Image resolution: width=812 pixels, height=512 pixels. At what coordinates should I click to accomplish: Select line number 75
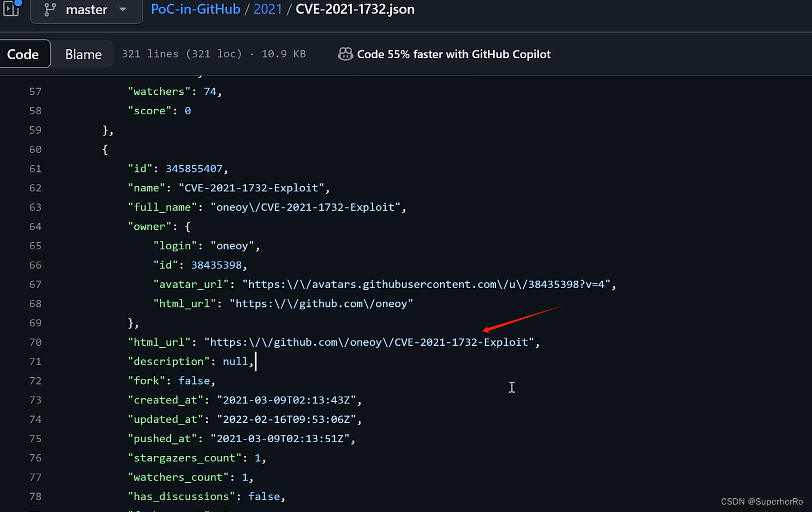[x=35, y=439]
